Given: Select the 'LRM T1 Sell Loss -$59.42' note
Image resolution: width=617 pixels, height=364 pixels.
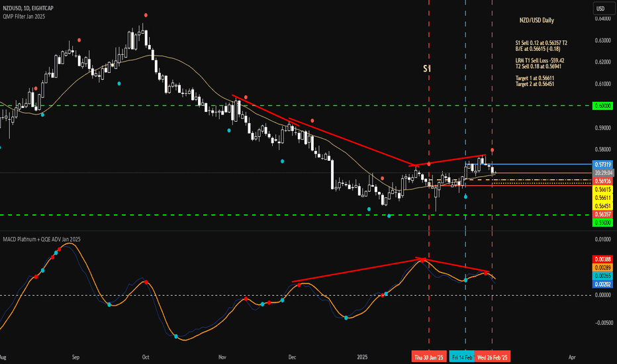Looking at the screenshot, I should (540, 61).
